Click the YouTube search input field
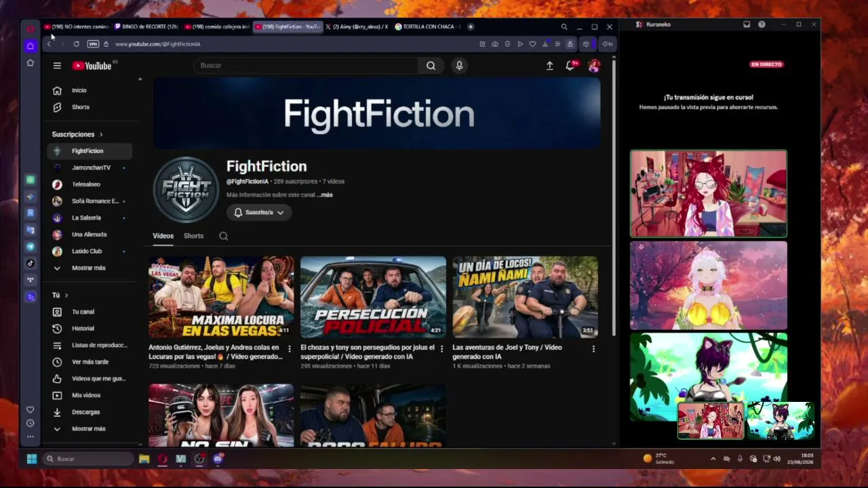This screenshot has height=488, width=868. pos(306,66)
